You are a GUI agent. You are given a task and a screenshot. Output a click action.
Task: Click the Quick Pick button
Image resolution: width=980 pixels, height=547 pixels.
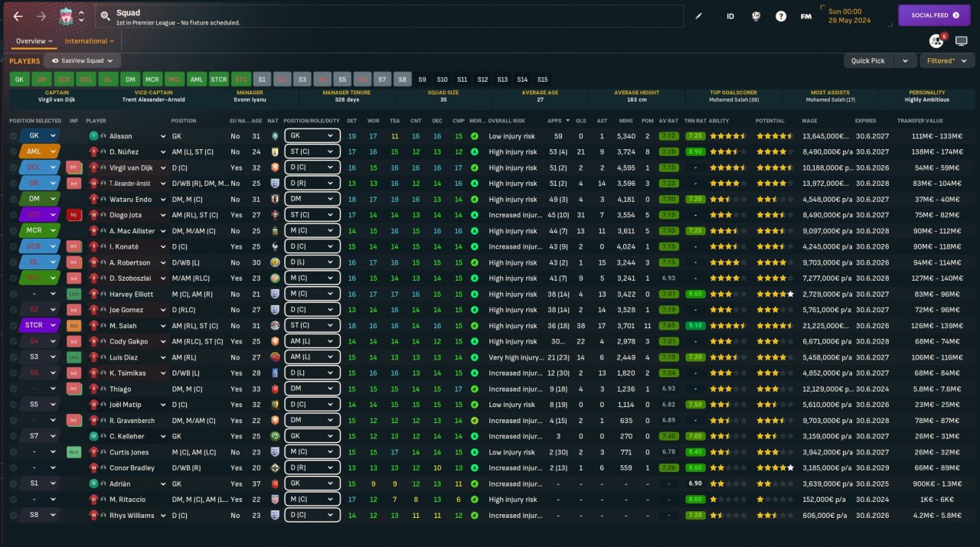(x=867, y=60)
